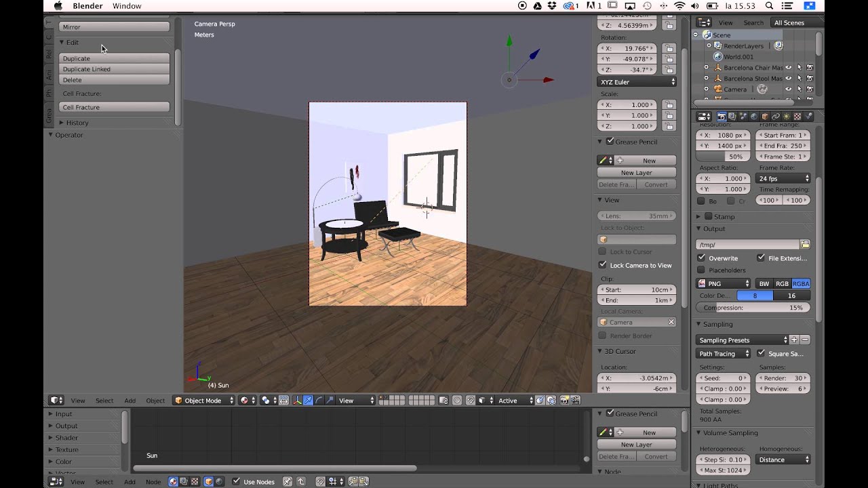Click the Duplicate Linked button

click(x=114, y=69)
